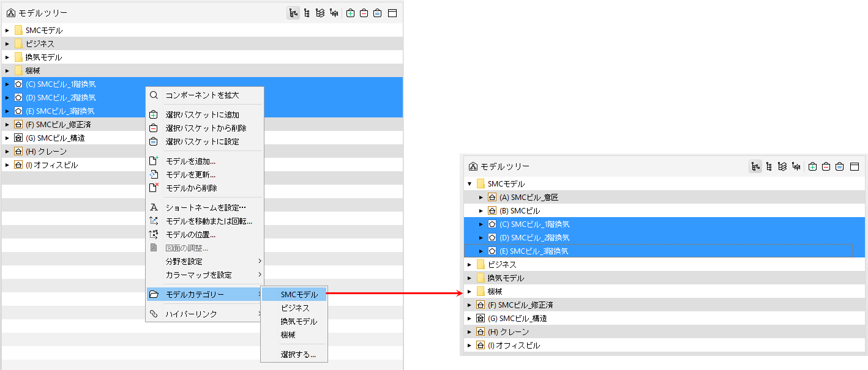Expand 機械 folder arrow in left tree
868x370 pixels.
click(7, 70)
